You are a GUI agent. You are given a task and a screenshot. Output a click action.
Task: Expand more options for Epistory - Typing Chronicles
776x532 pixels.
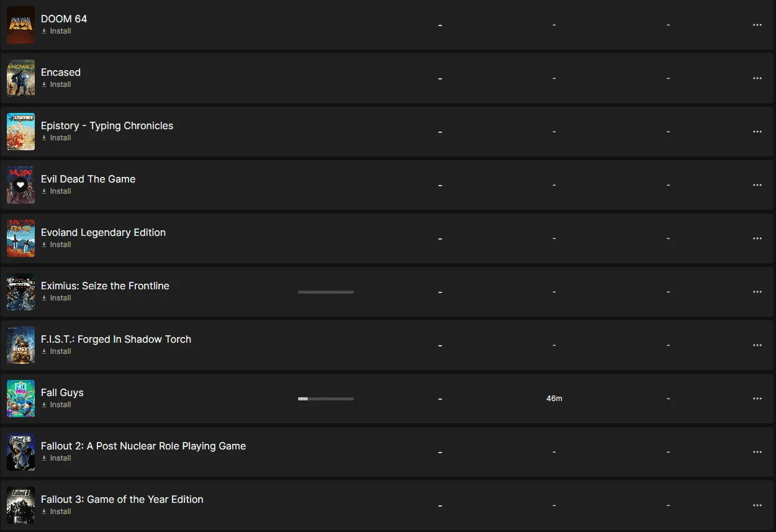[x=757, y=132]
